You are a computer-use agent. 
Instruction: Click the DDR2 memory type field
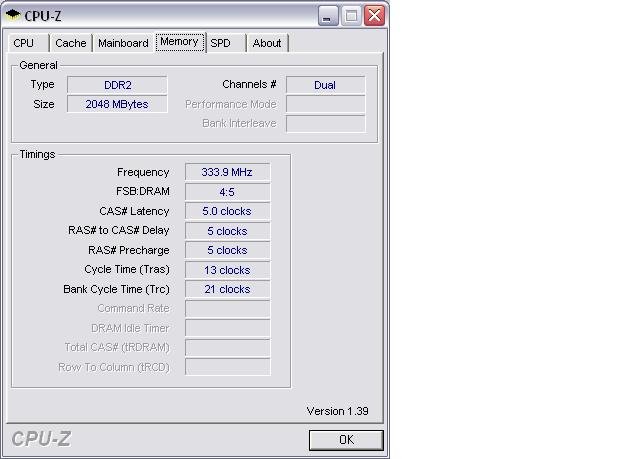tap(117, 85)
